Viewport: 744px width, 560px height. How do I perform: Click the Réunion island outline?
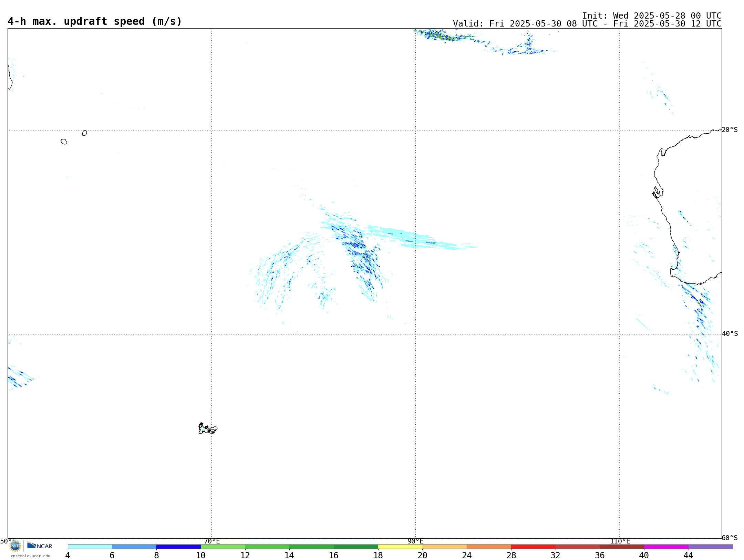[64, 142]
